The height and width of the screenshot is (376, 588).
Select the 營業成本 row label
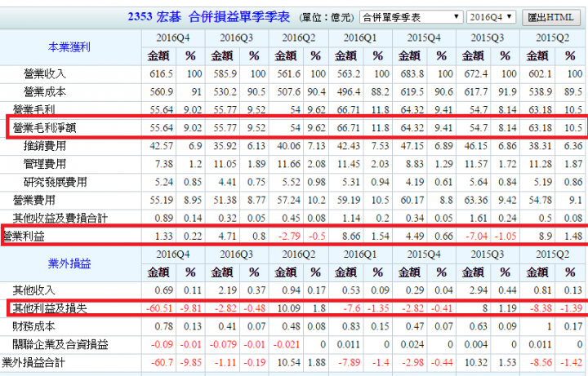[45, 91]
